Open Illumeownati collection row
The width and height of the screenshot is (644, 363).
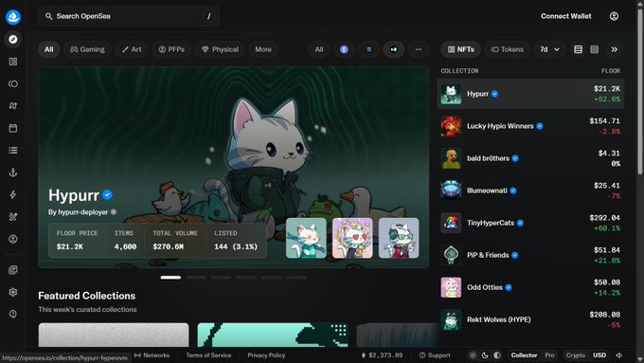[530, 191]
